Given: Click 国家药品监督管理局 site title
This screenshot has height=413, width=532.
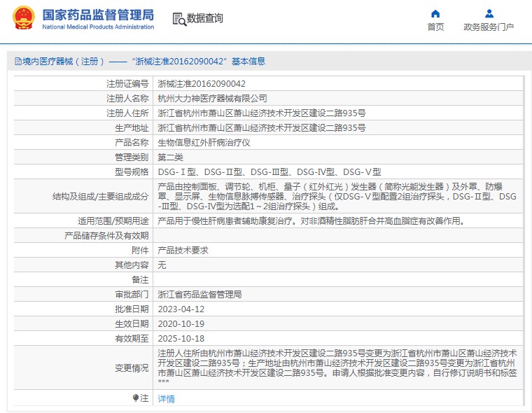Looking at the screenshot, I should tap(98, 14).
